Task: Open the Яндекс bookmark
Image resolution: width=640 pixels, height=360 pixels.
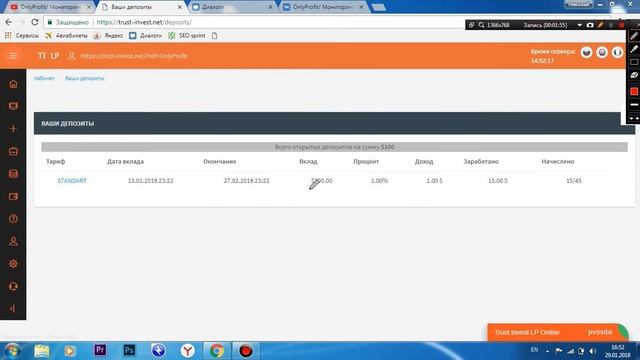Action: click(108, 36)
